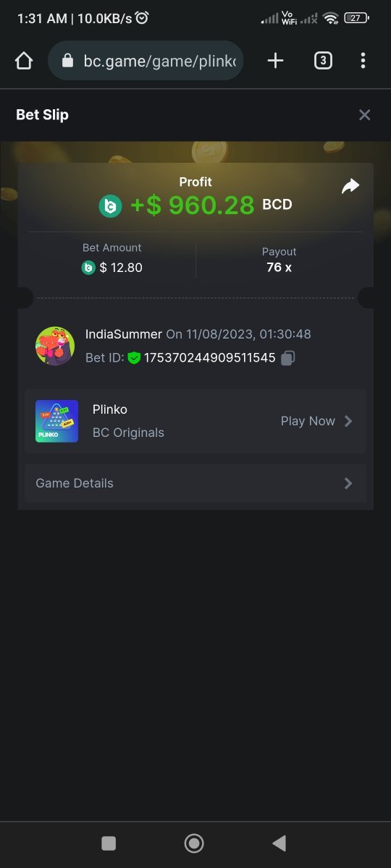Image resolution: width=391 pixels, height=868 pixels.
Task: Open browser home page icon
Action: pyautogui.click(x=24, y=61)
